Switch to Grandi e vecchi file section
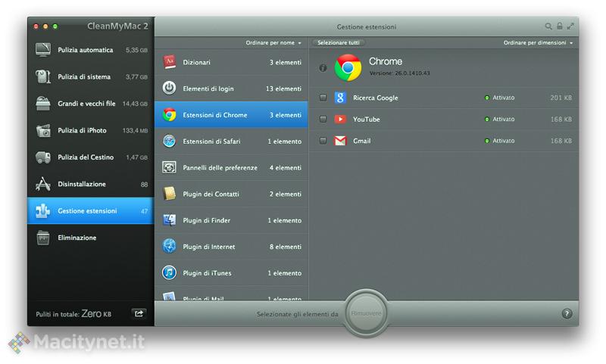 [91, 104]
